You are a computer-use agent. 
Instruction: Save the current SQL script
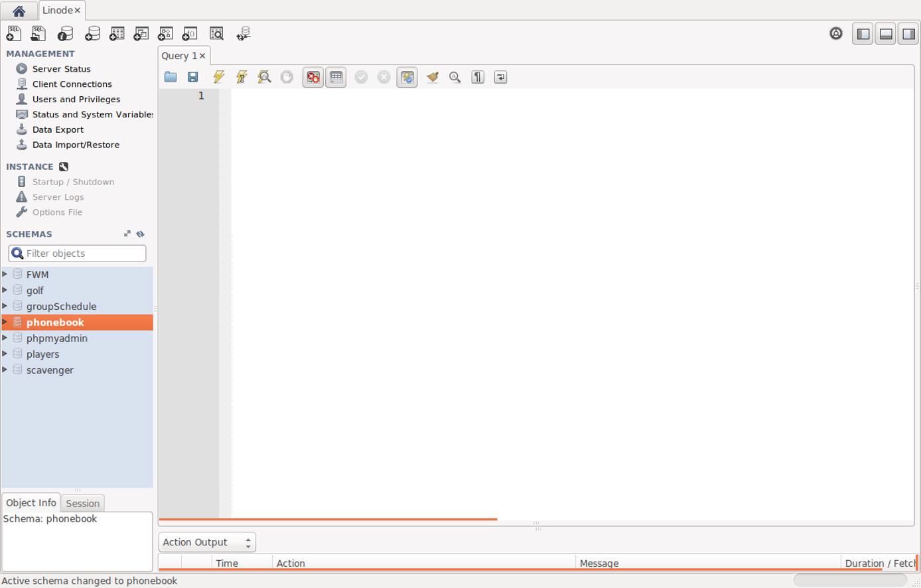point(192,77)
